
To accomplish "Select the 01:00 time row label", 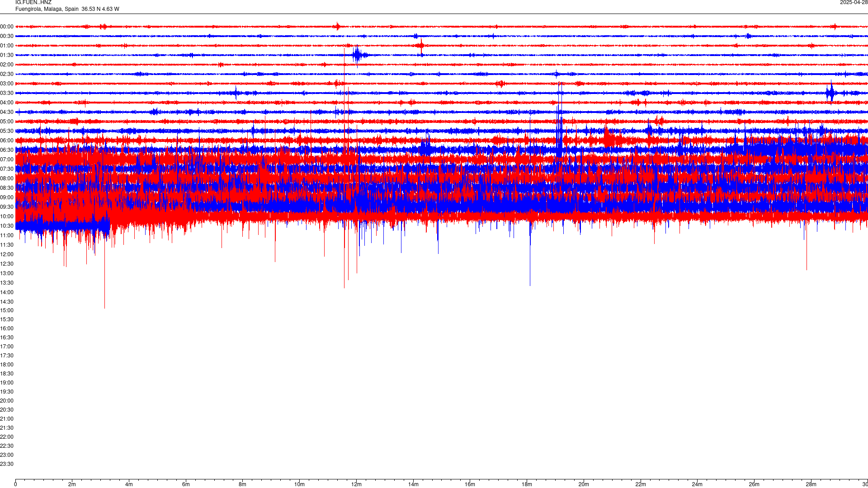I will 7,46.
